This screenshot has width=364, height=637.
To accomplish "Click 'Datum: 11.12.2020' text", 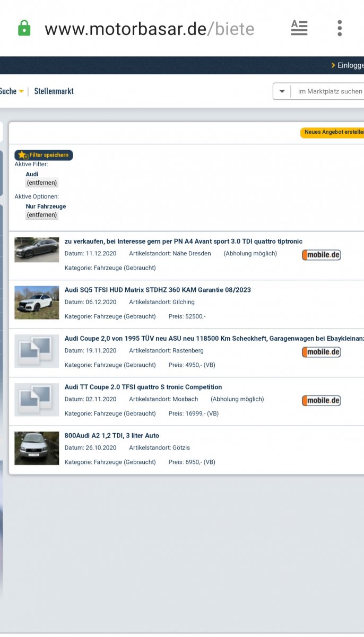I will click(x=90, y=254).
